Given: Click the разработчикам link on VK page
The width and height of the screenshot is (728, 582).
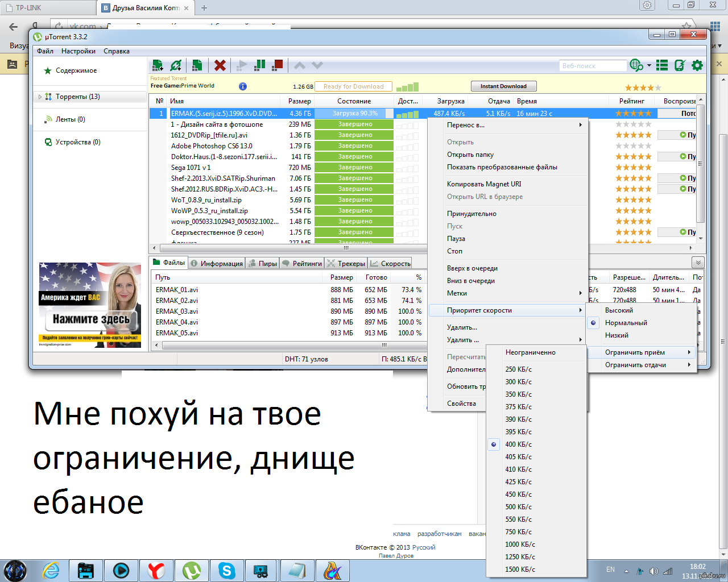Looking at the screenshot, I should [439, 534].
